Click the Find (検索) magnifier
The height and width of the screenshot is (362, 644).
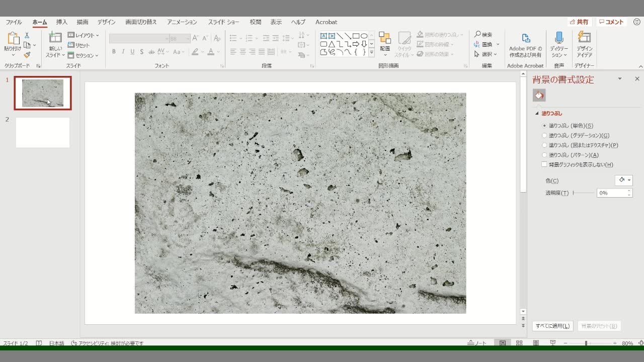point(483,35)
